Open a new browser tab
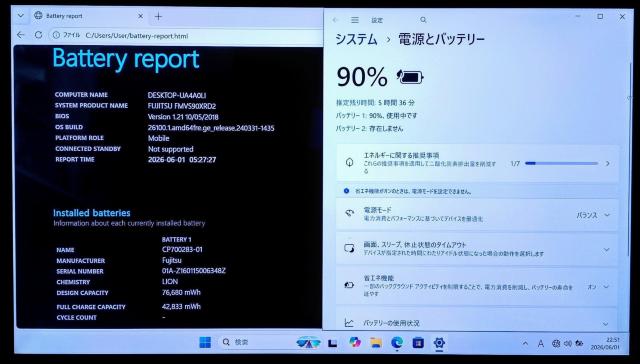 pos(158,16)
